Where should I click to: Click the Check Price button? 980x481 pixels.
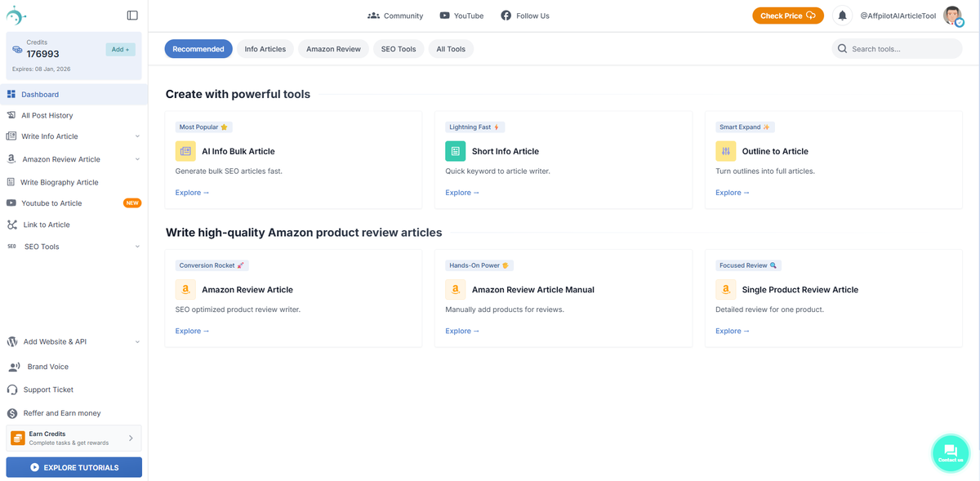(786, 15)
